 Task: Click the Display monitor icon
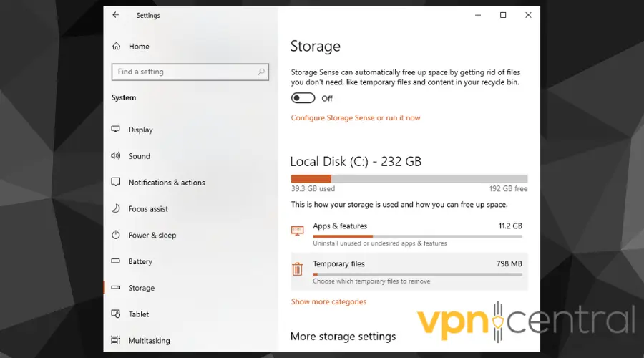pos(116,130)
